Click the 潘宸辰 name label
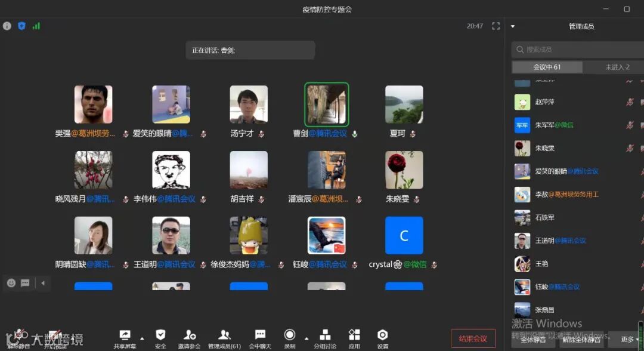Image resolution: width=644 pixels, height=351 pixels. pos(318,199)
